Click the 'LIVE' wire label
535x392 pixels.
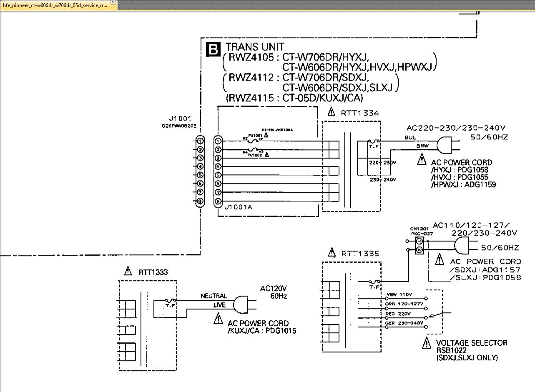coord(219,305)
